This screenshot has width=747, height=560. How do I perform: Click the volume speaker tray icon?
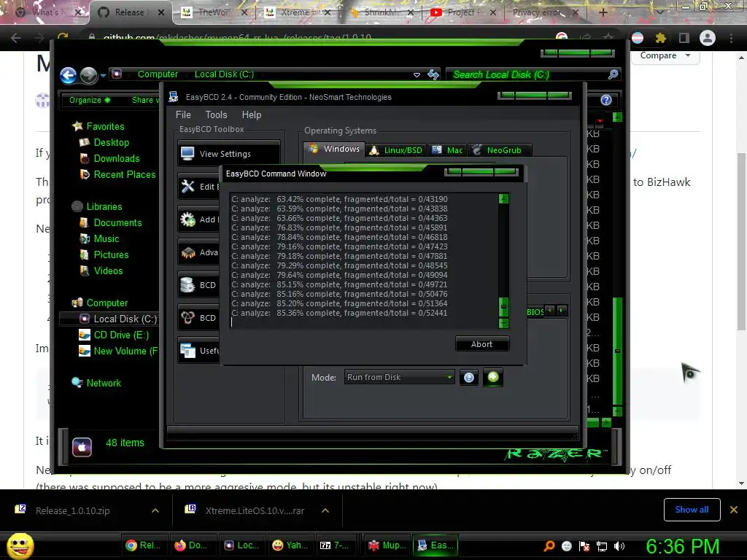pyautogui.click(x=619, y=546)
